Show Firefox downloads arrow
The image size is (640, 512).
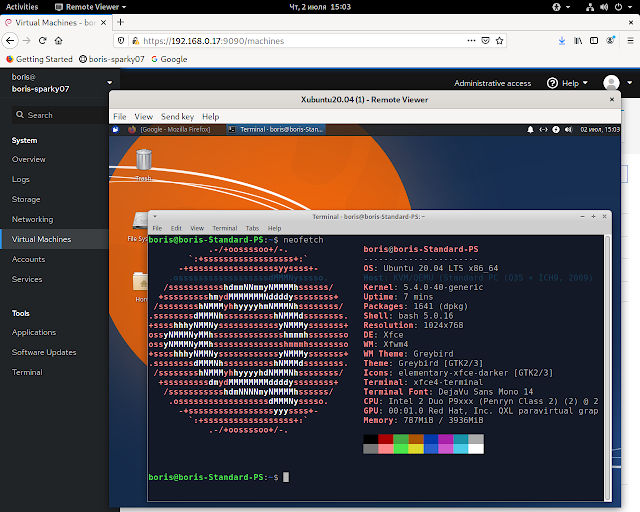point(562,40)
